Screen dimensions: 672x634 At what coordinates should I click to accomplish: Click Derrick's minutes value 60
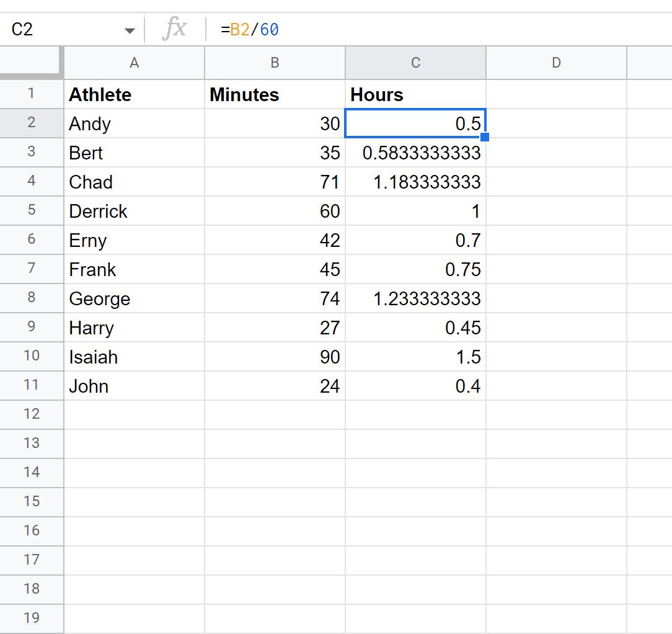pyautogui.click(x=275, y=211)
